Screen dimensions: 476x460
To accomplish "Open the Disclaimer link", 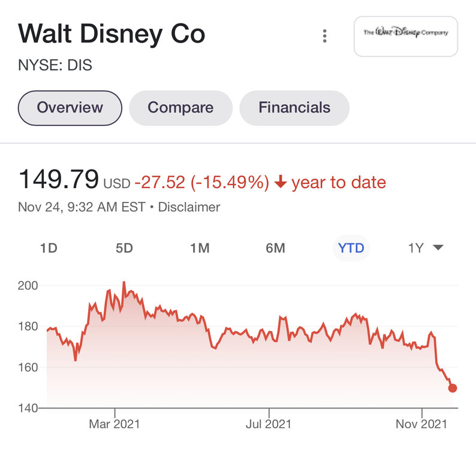I will (190, 207).
